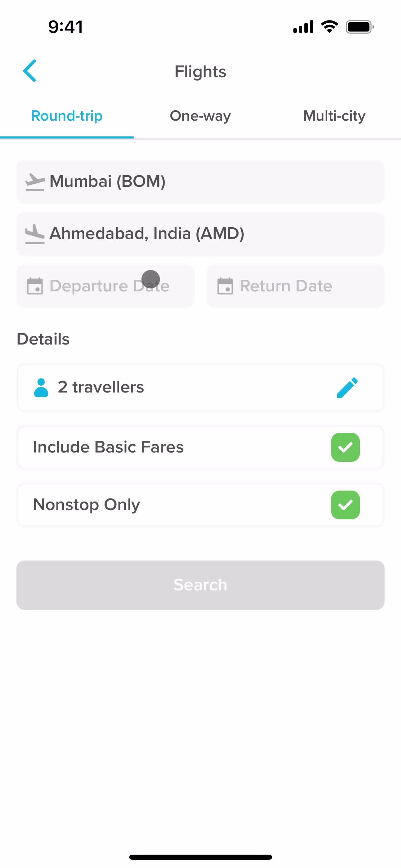Click the calendar icon in Return Date

pos(225,286)
